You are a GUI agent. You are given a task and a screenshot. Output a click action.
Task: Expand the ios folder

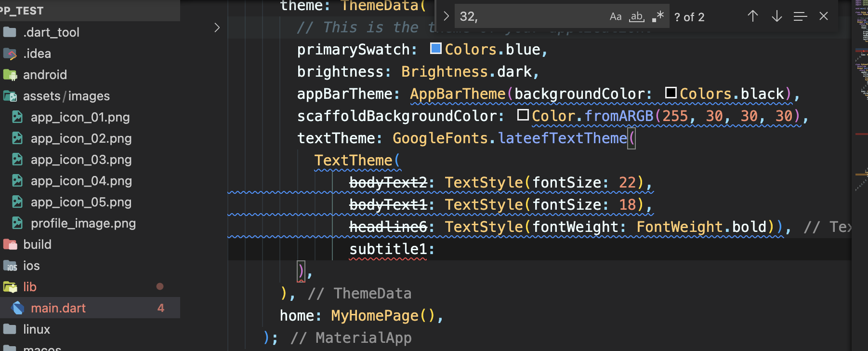tap(90, 266)
